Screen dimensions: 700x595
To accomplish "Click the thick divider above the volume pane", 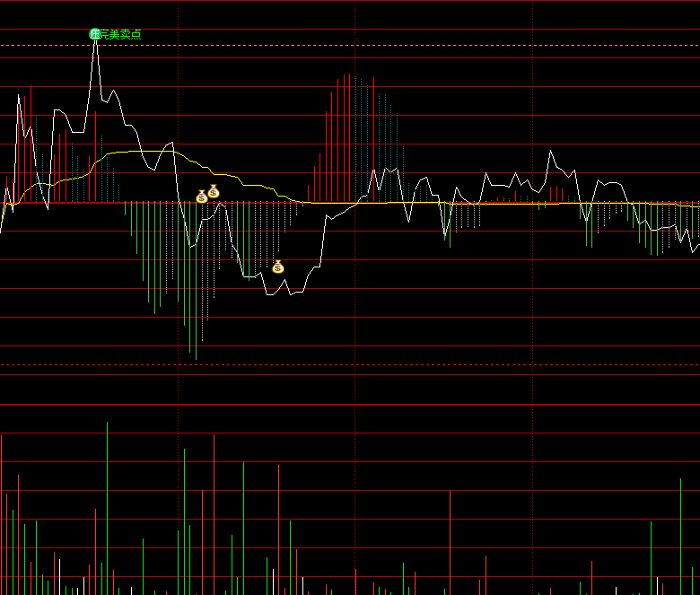I will [350, 405].
